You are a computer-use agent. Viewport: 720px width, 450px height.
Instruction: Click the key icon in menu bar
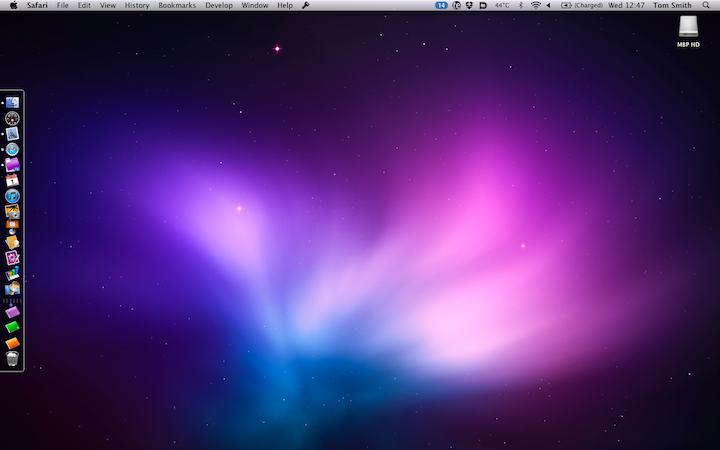(306, 6)
